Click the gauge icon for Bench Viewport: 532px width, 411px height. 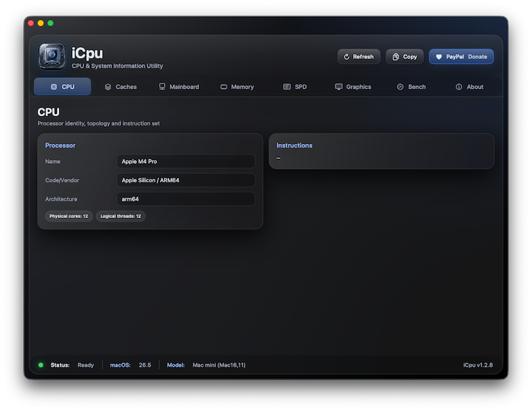point(400,87)
